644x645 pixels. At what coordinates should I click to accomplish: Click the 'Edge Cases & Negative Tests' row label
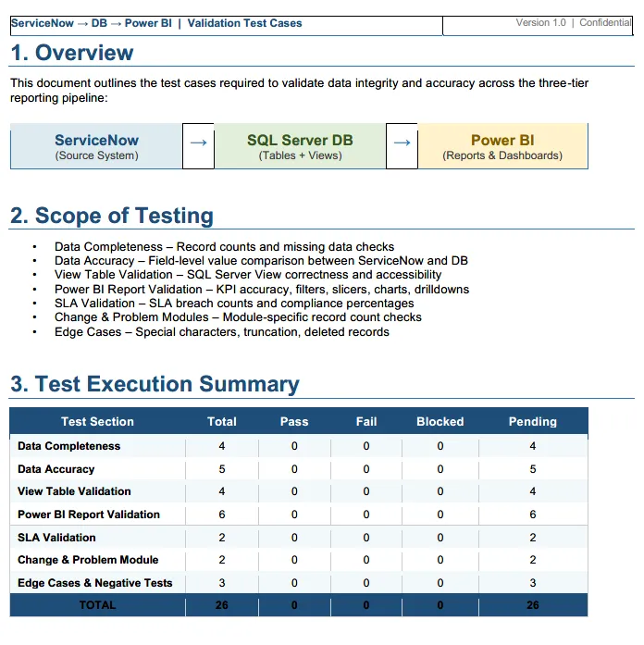pos(95,583)
